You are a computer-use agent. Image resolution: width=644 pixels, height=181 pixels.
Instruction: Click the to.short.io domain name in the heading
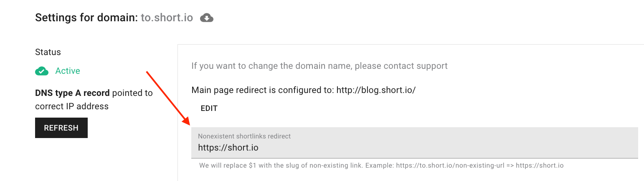pos(167,18)
